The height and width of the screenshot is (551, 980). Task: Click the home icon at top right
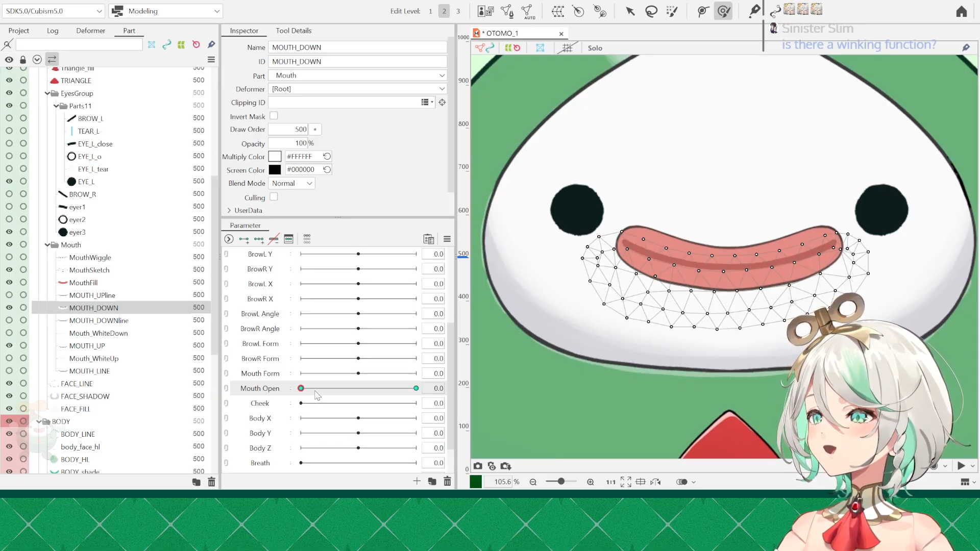(x=962, y=11)
